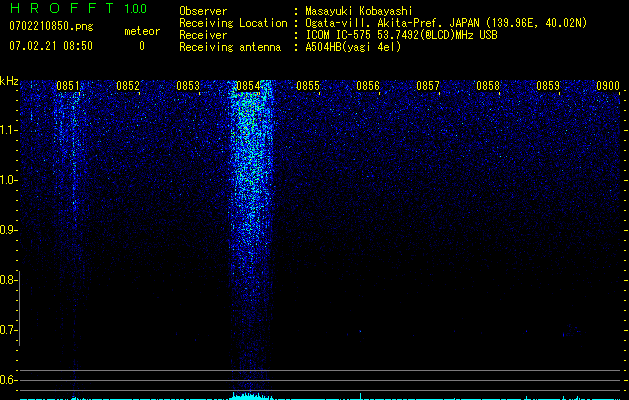Image resolution: width=629 pixels, height=400 pixels.
Task: Click the cyan signal-level peak at 0854
Action: coord(251,396)
